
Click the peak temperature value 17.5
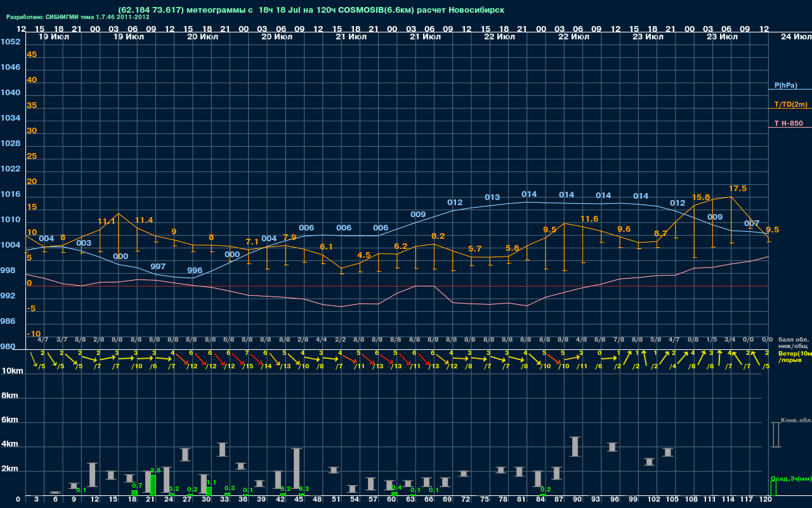(x=738, y=189)
